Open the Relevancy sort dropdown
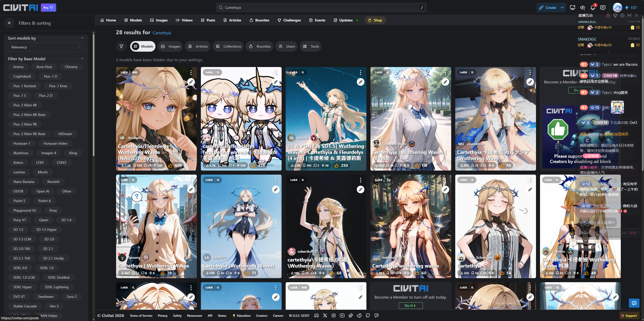 click(46, 47)
